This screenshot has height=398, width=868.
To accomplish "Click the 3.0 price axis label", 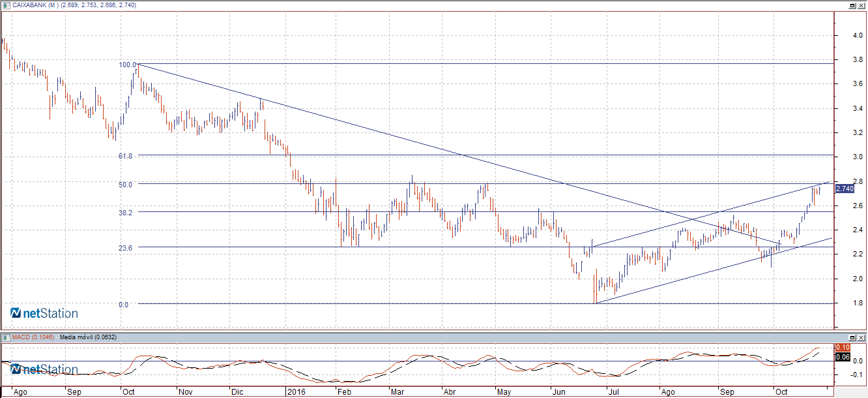I will 857,157.
